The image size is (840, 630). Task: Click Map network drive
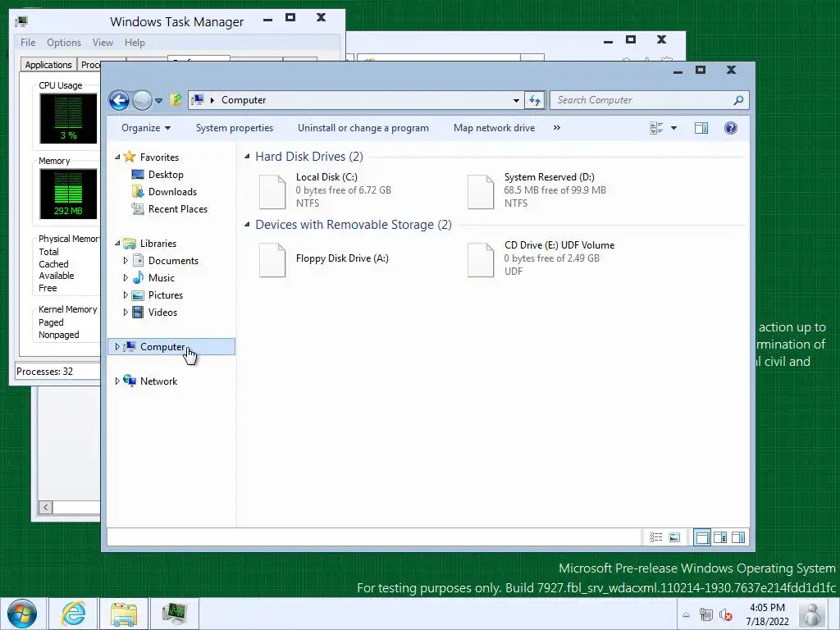[494, 128]
